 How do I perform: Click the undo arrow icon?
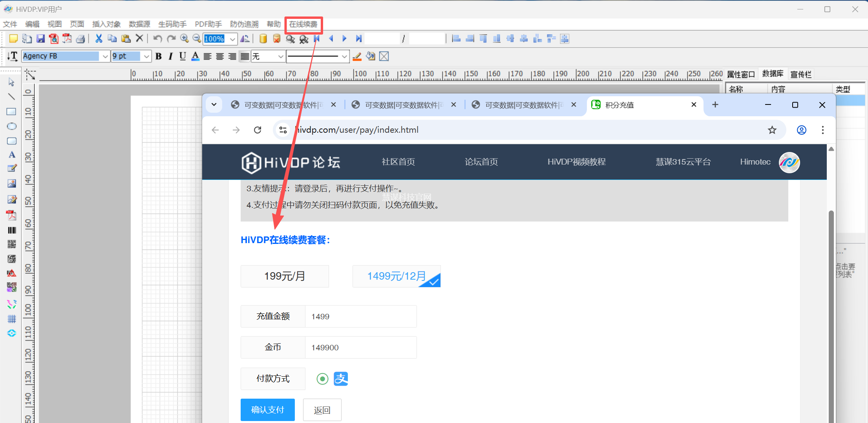(x=157, y=38)
